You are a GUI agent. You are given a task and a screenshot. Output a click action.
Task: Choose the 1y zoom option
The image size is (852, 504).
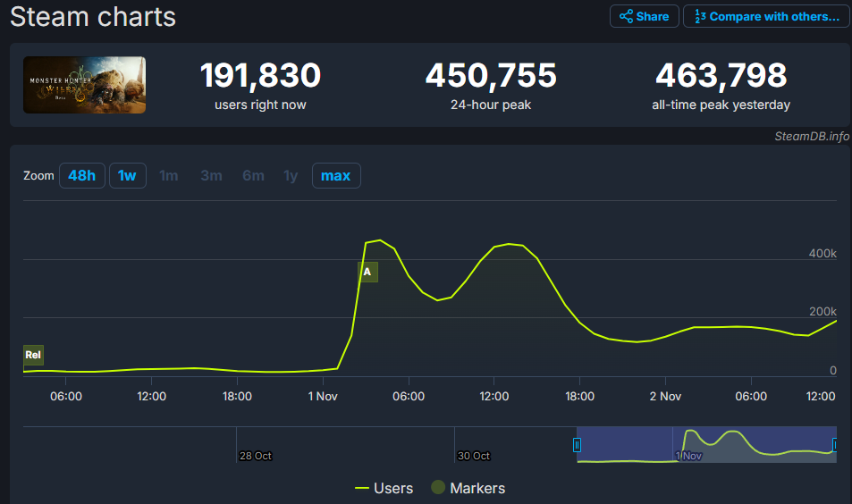(291, 175)
